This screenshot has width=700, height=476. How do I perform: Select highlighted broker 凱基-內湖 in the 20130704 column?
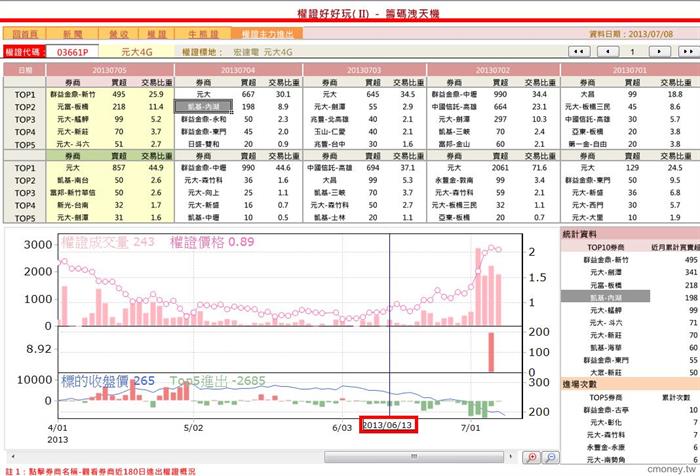203,107
